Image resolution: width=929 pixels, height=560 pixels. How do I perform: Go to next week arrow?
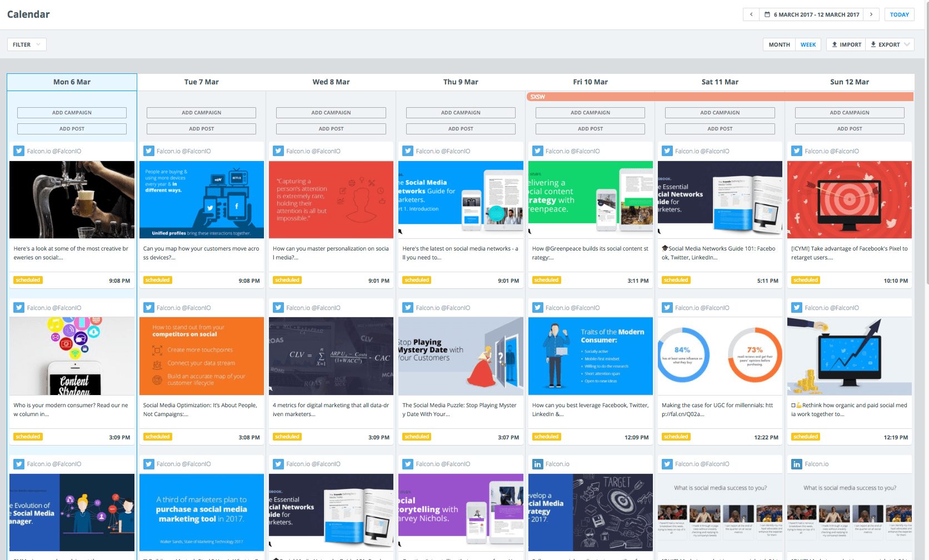[x=871, y=14]
